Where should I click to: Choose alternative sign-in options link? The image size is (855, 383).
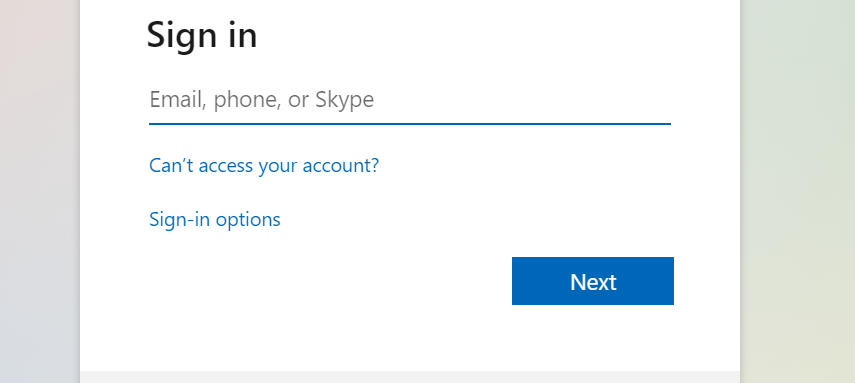[215, 219]
